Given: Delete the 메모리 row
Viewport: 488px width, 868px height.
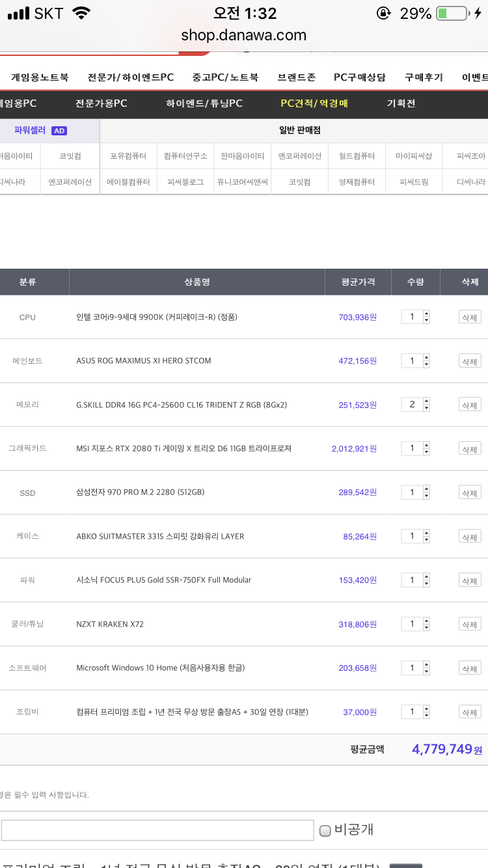Looking at the screenshot, I should (470, 405).
